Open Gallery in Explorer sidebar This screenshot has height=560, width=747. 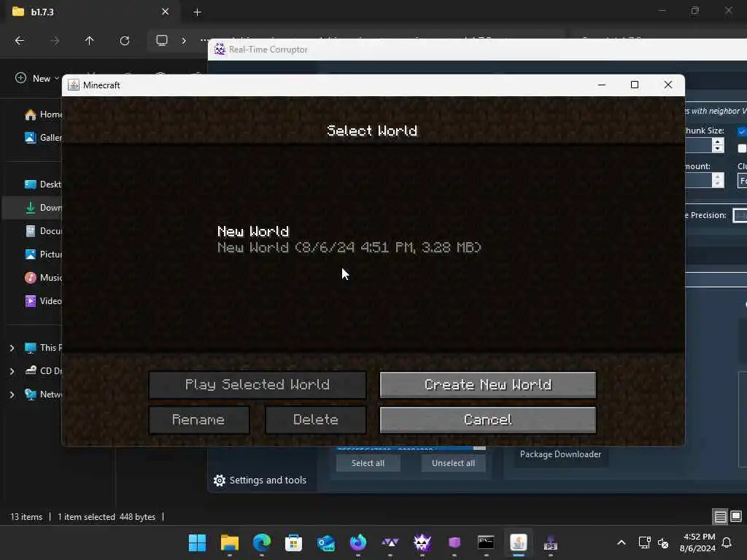click(43, 138)
